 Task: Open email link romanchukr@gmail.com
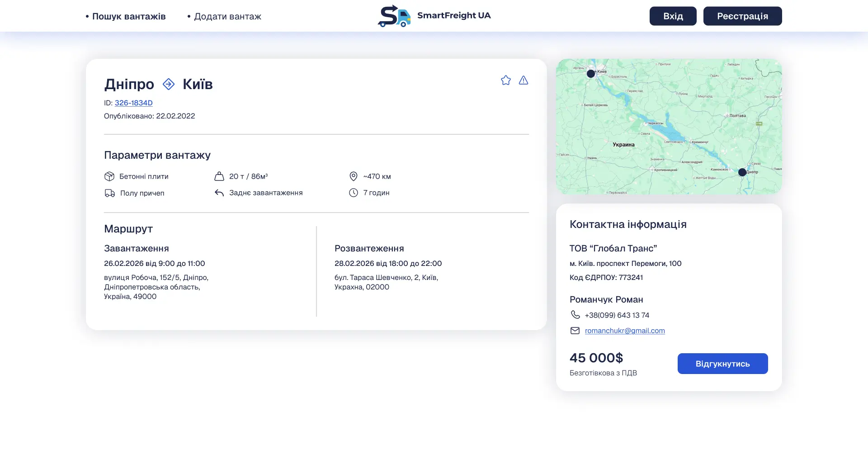click(x=625, y=331)
